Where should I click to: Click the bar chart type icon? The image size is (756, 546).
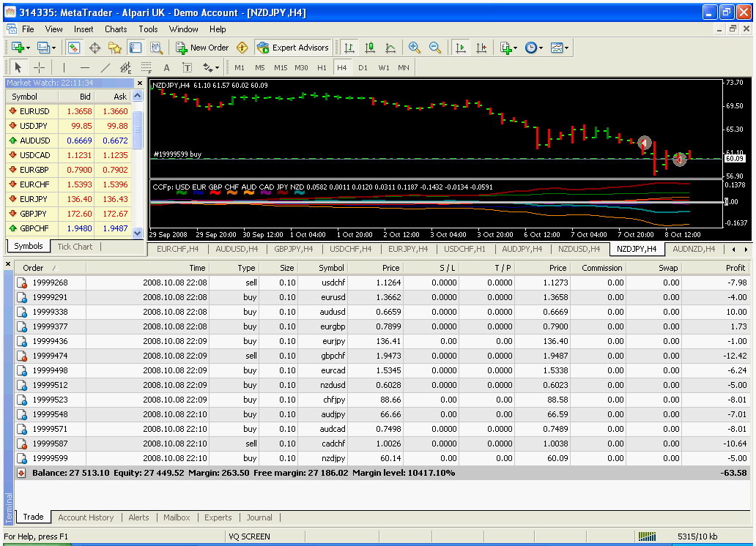tap(349, 48)
